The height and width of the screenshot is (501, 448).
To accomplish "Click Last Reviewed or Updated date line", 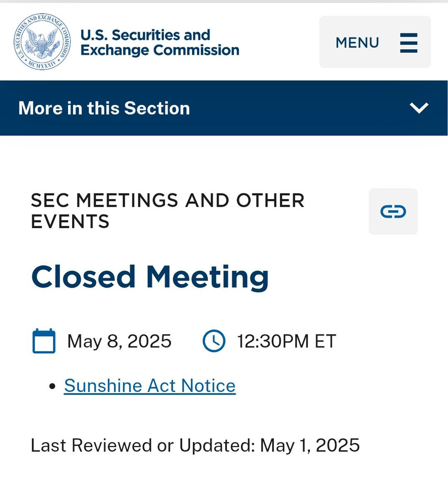I will click(x=195, y=445).
